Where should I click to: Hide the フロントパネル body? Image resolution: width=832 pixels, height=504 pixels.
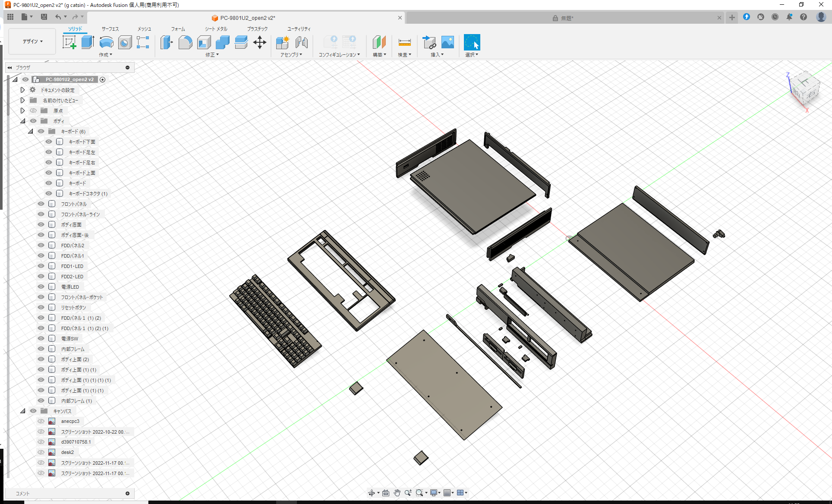41,204
